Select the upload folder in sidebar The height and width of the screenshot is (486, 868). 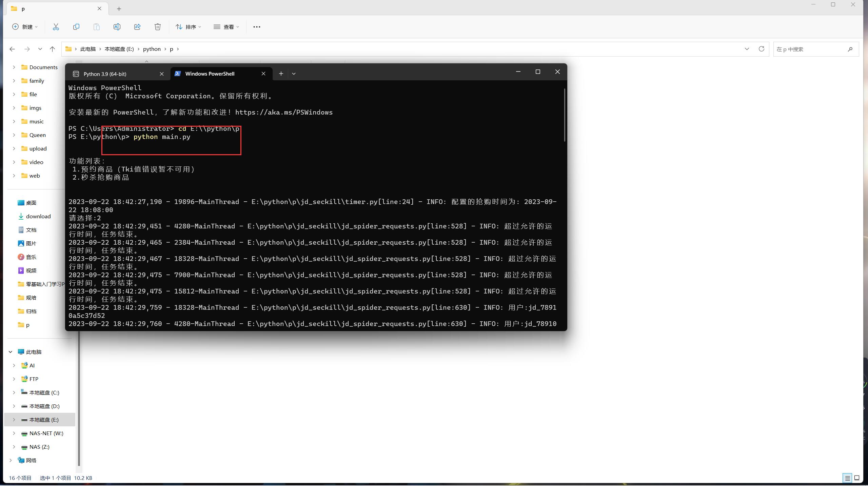click(38, 148)
